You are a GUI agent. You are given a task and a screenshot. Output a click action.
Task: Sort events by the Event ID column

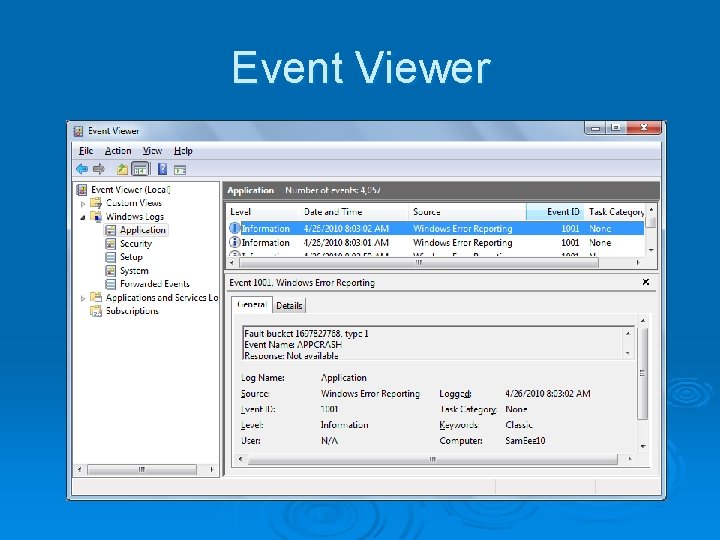(x=555, y=212)
